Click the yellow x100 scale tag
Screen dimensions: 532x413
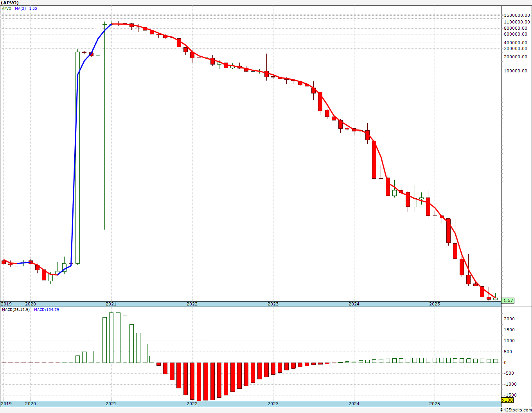coord(507,400)
